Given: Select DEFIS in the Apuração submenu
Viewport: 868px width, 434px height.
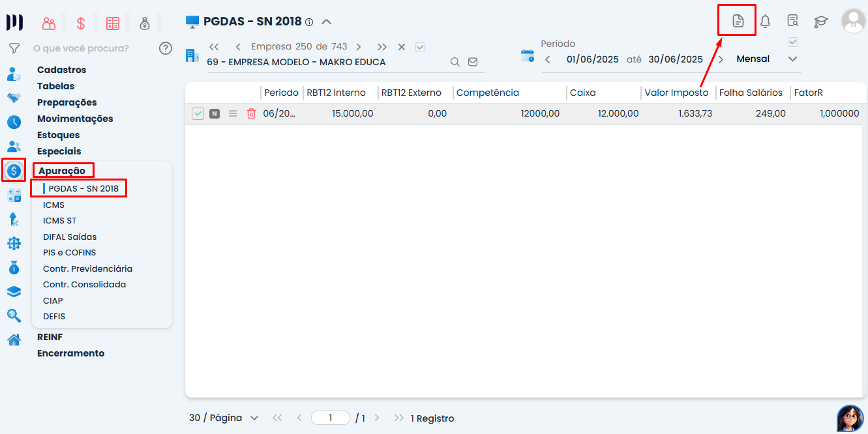Looking at the screenshot, I should (x=54, y=317).
